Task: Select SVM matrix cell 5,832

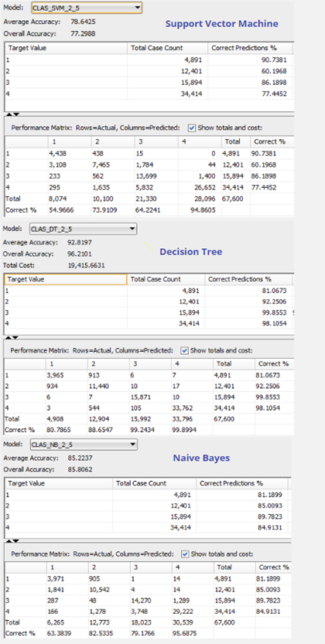Action: pyautogui.click(x=145, y=187)
